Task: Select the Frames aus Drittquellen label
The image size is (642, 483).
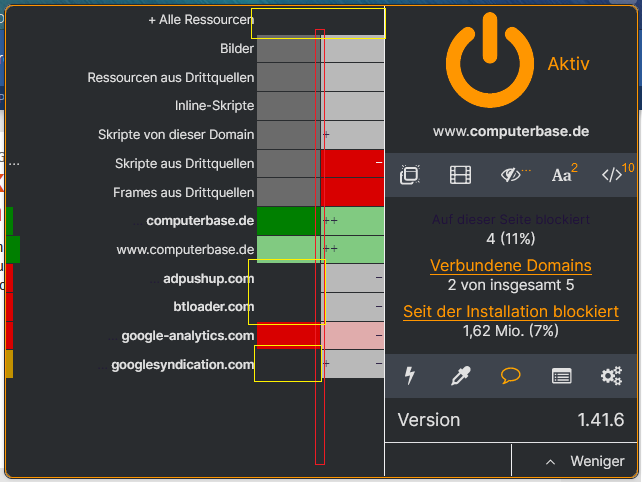Action: [x=183, y=192]
